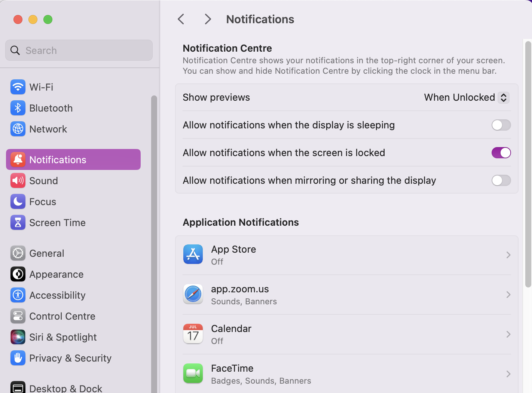Click the Wi-Fi icon in sidebar
Screen dimensions: 532x393
(x=18, y=87)
